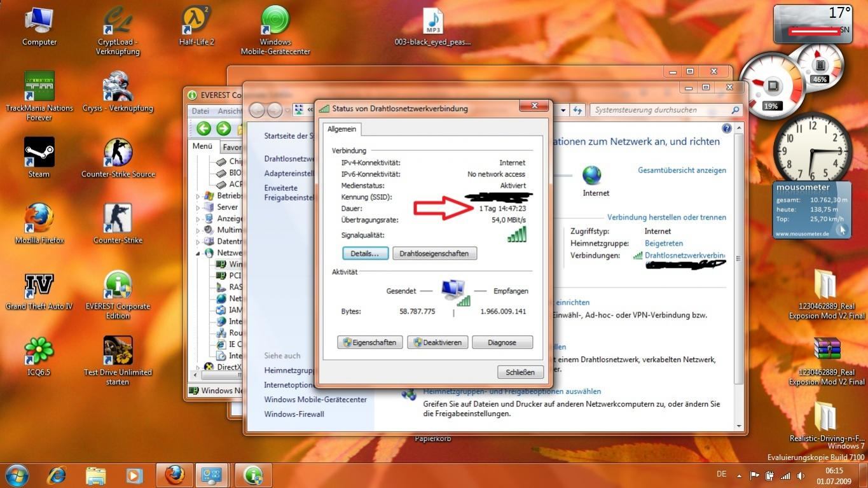The image size is (868, 488).
Task: Open Windows-Firewall link in sidebar
Action: [x=294, y=414]
